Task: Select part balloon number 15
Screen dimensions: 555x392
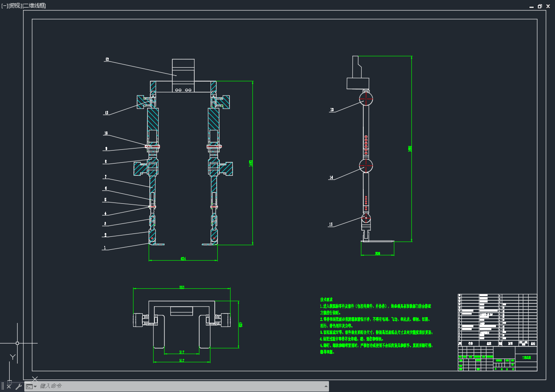Action: pos(331,225)
